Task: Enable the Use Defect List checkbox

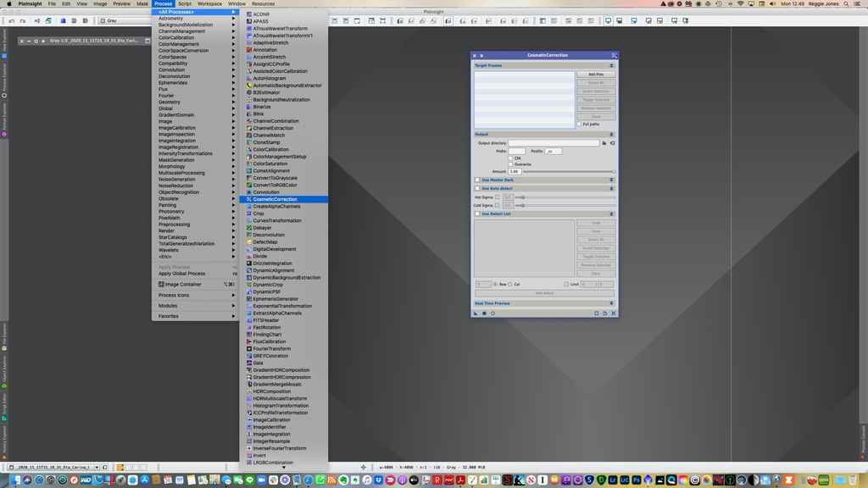Action: (x=477, y=214)
